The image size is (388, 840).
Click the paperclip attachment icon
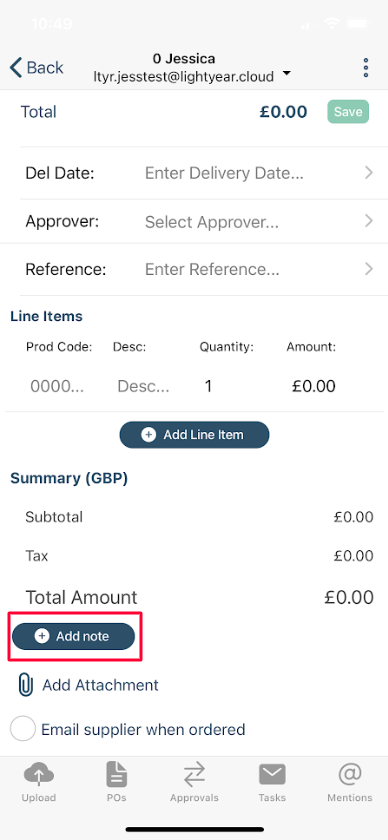[x=25, y=685]
